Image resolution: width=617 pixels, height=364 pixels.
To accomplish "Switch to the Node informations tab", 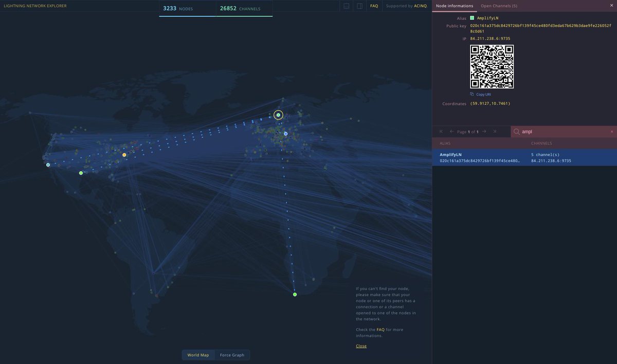I will [x=455, y=5].
